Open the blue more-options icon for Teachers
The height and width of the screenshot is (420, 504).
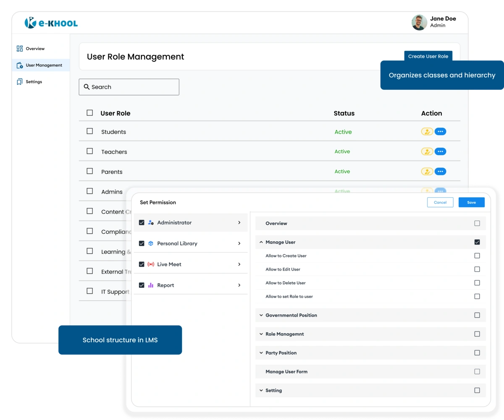(x=440, y=151)
